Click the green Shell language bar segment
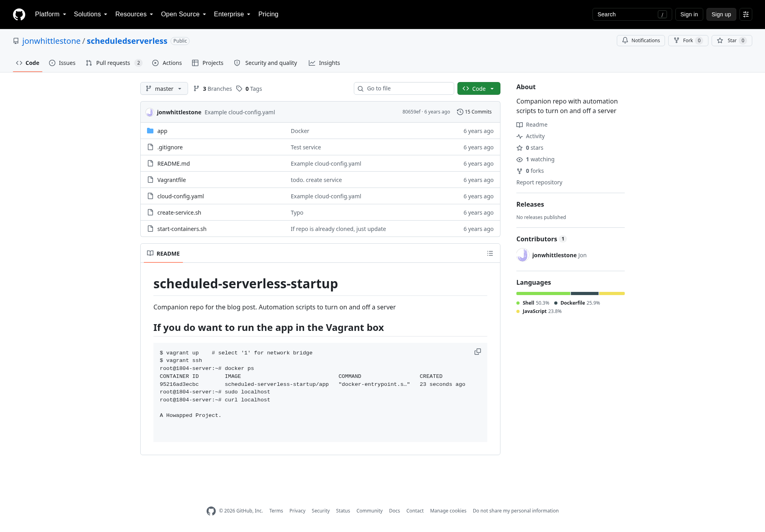This screenshot has width=765, height=532. click(543, 293)
